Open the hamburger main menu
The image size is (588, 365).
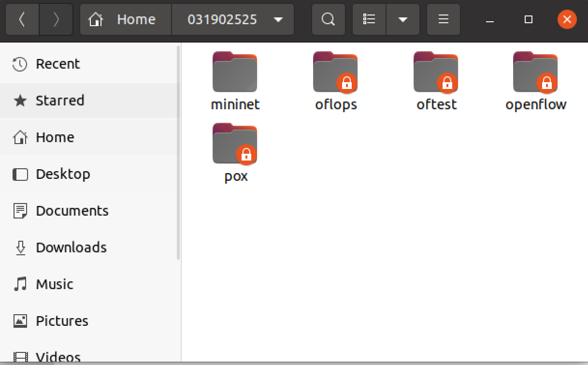click(x=444, y=19)
